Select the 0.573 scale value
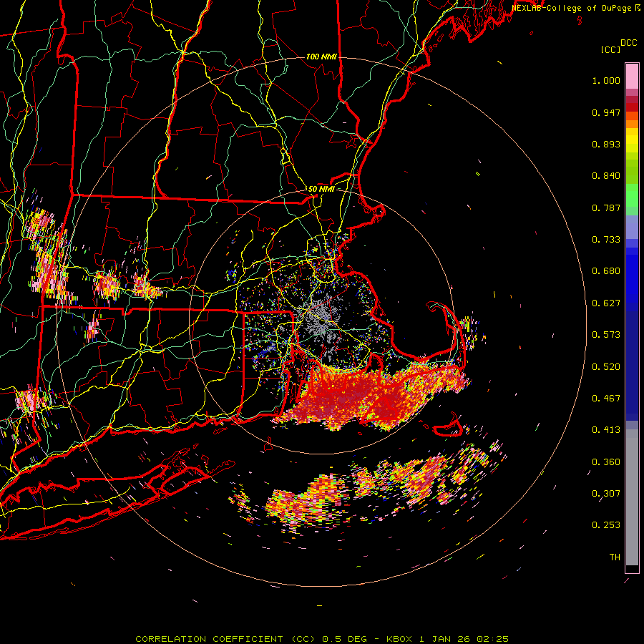Image resolution: width=644 pixels, height=644 pixels. (606, 335)
